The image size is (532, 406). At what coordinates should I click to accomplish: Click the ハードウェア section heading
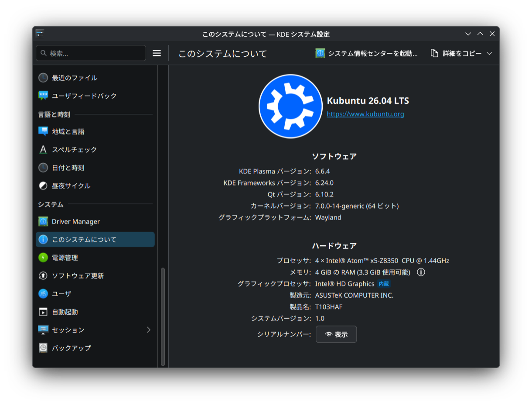coord(334,246)
